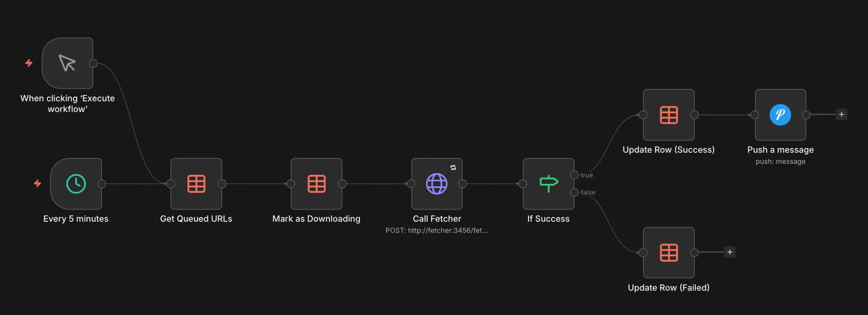Image resolution: width=868 pixels, height=315 pixels.
Task: Click the 'Call Fetcher' label
Action: point(437,219)
